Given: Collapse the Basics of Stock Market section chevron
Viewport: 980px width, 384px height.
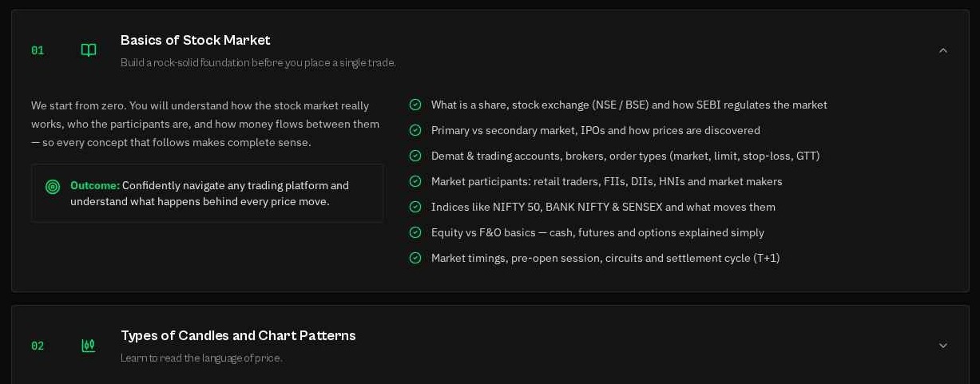Looking at the screenshot, I should click(x=943, y=50).
